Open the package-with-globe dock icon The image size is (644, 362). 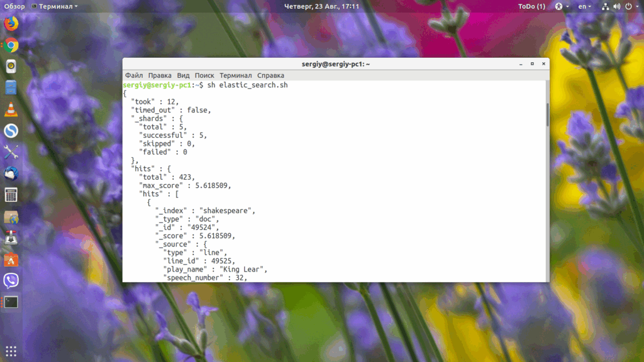tap(11, 217)
